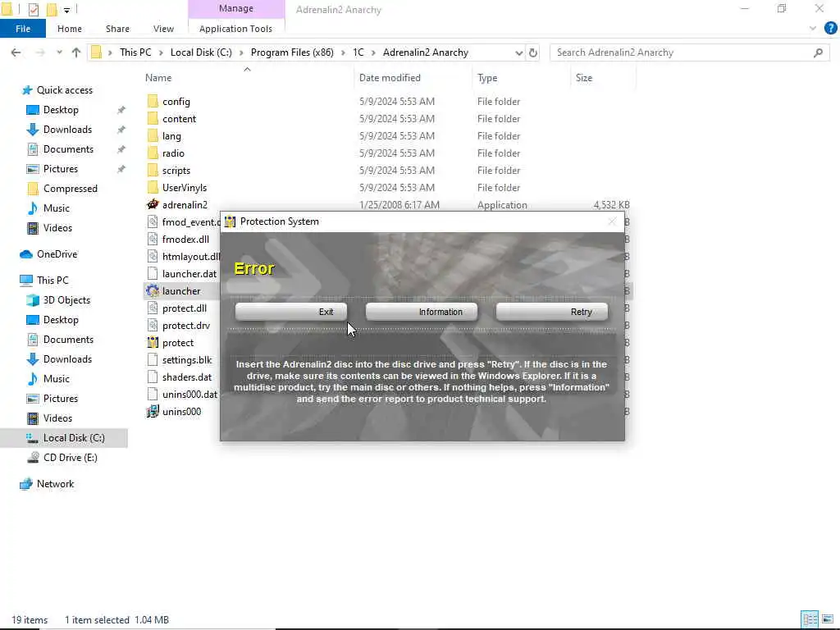This screenshot has height=630, width=840.
Task: Select the config folder
Action: pyautogui.click(x=176, y=101)
